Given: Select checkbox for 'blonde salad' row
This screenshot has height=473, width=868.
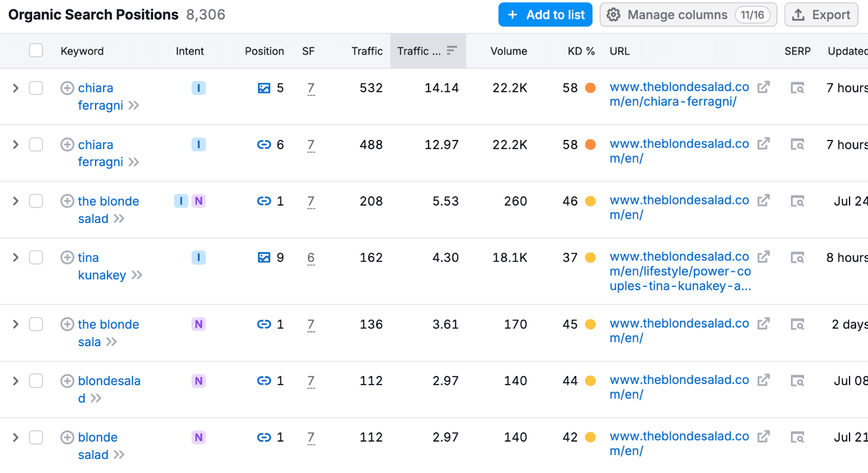Looking at the screenshot, I should coord(36,437).
